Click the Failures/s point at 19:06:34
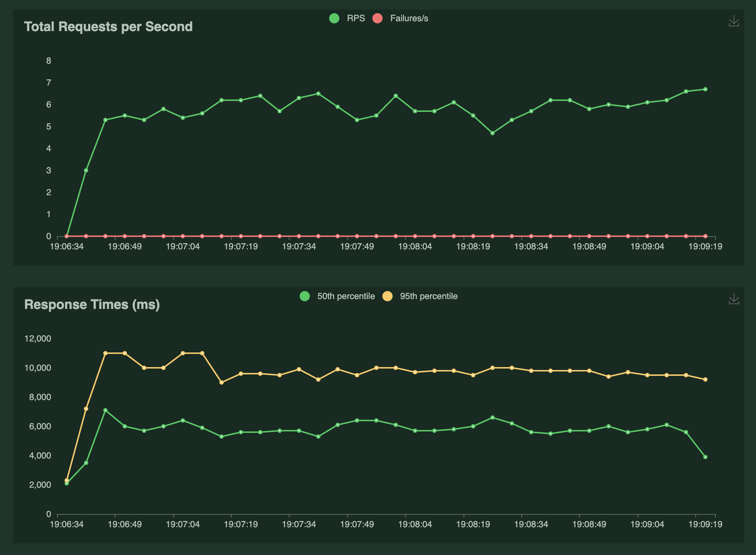This screenshot has width=756, height=555. tap(67, 236)
